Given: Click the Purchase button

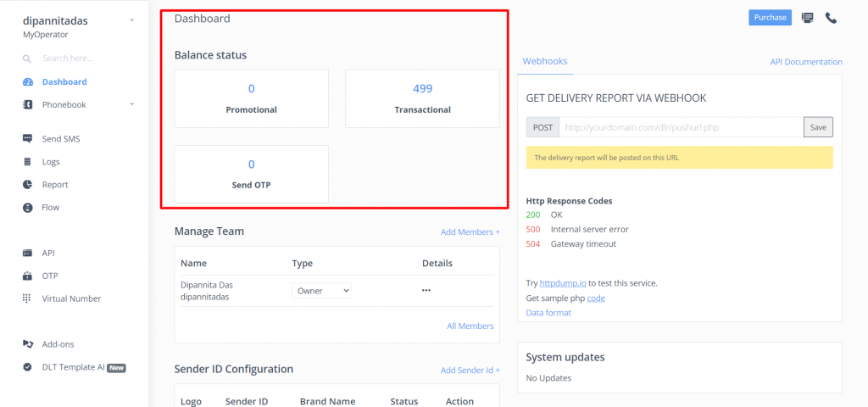Looking at the screenshot, I should [x=770, y=18].
